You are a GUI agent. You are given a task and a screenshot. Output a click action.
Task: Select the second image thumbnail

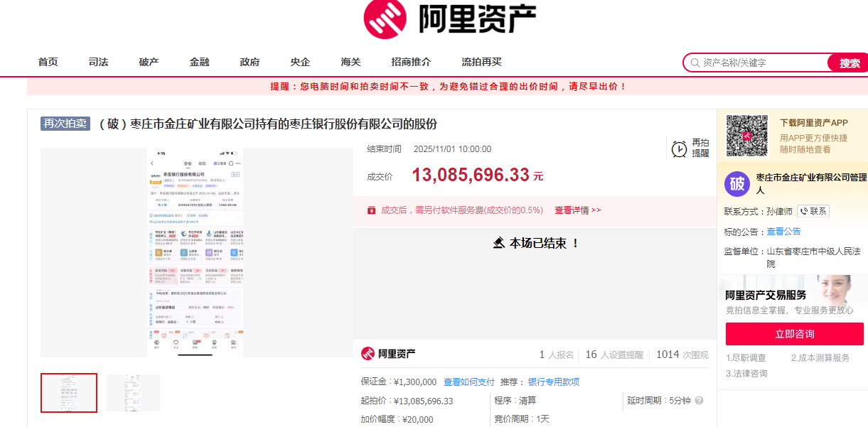pos(133,393)
